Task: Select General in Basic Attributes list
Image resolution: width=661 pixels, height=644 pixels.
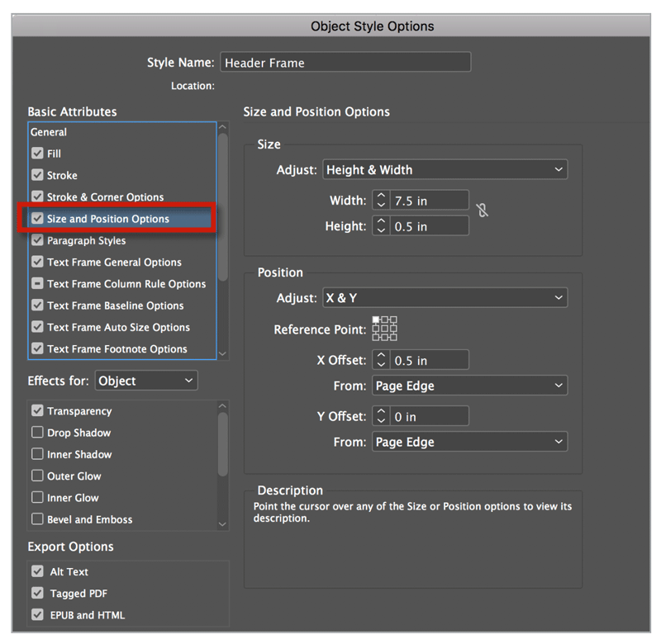Action: (50, 132)
